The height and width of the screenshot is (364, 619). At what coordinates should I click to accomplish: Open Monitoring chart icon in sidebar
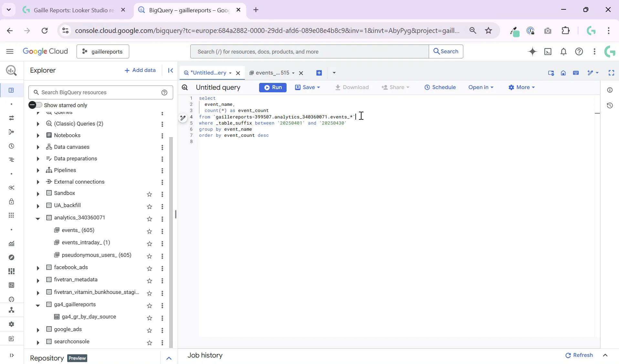point(11,244)
